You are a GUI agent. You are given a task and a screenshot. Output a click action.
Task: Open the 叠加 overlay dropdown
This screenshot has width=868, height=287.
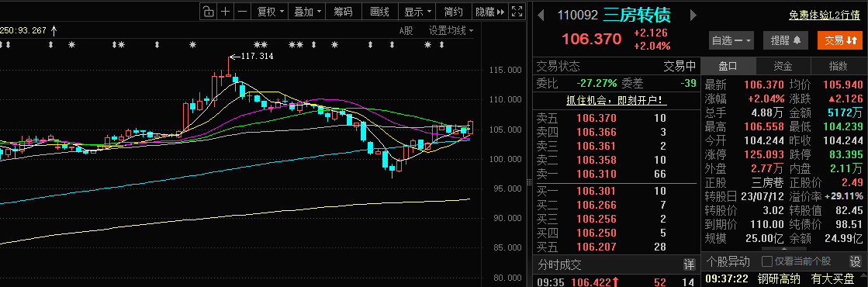(x=306, y=12)
